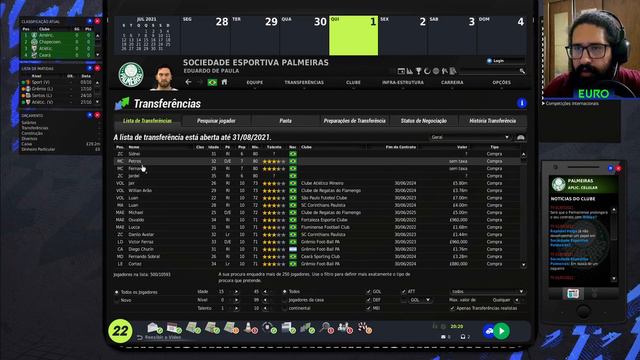Click the club news icon on phone widget

pyautogui.click(x=573, y=293)
